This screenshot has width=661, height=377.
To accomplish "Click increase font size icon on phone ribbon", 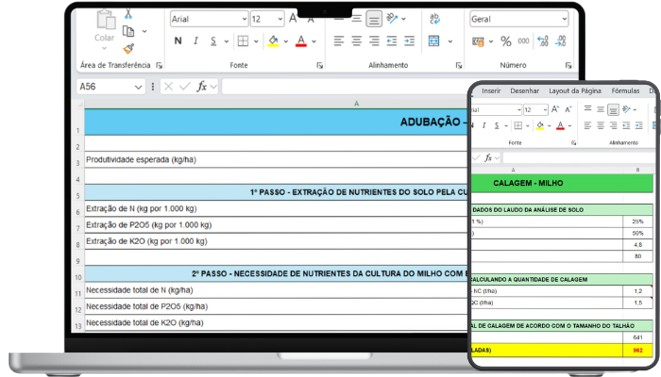I will pyautogui.click(x=555, y=109).
